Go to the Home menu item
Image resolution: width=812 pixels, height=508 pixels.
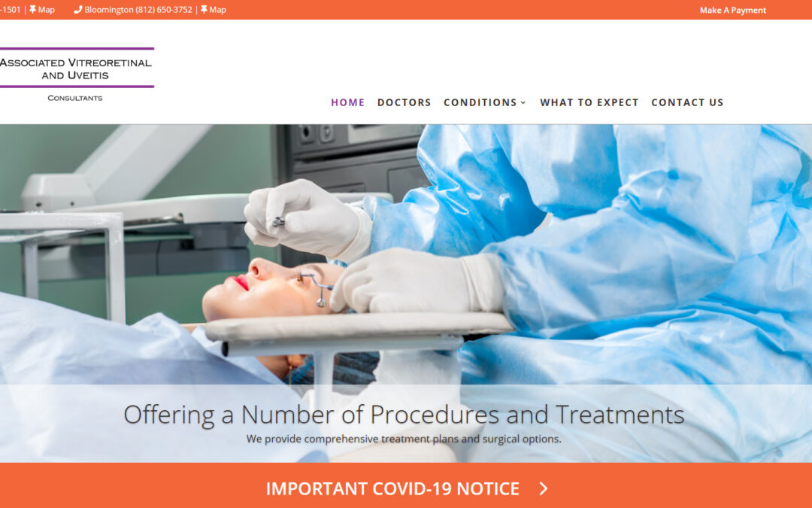pyautogui.click(x=348, y=102)
